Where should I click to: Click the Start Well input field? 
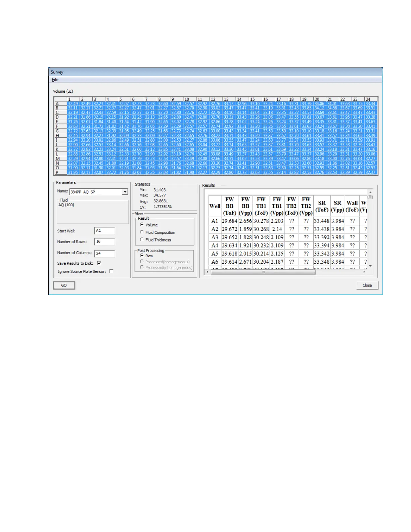104,231
